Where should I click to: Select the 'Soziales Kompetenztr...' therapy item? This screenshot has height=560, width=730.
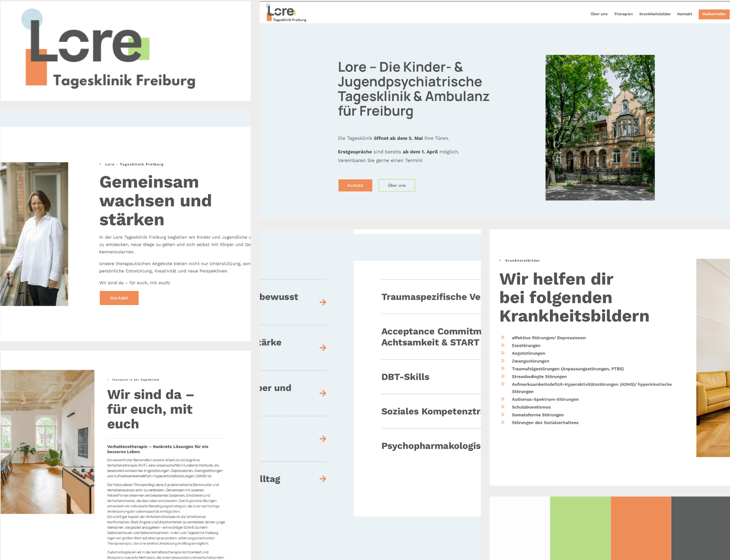(431, 411)
